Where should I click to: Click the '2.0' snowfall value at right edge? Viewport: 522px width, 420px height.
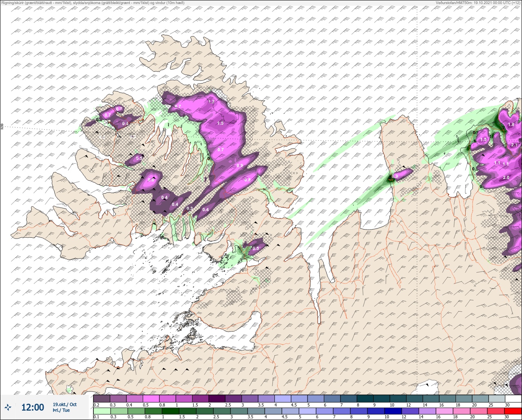(506, 178)
